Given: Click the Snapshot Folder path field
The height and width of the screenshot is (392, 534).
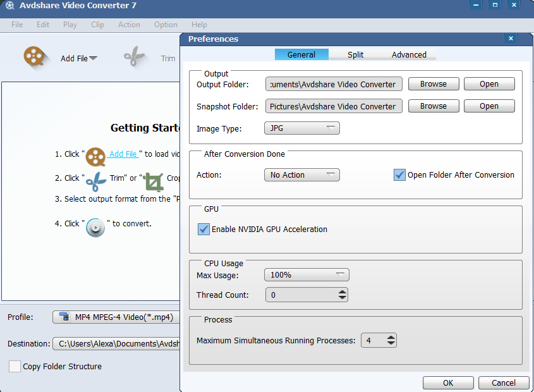Looking at the screenshot, I should point(334,106).
